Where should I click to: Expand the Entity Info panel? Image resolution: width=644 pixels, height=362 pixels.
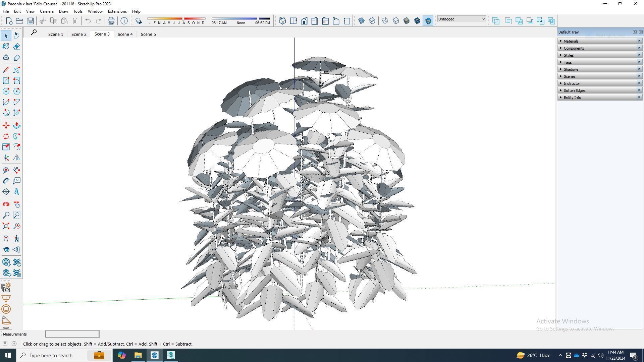point(600,98)
